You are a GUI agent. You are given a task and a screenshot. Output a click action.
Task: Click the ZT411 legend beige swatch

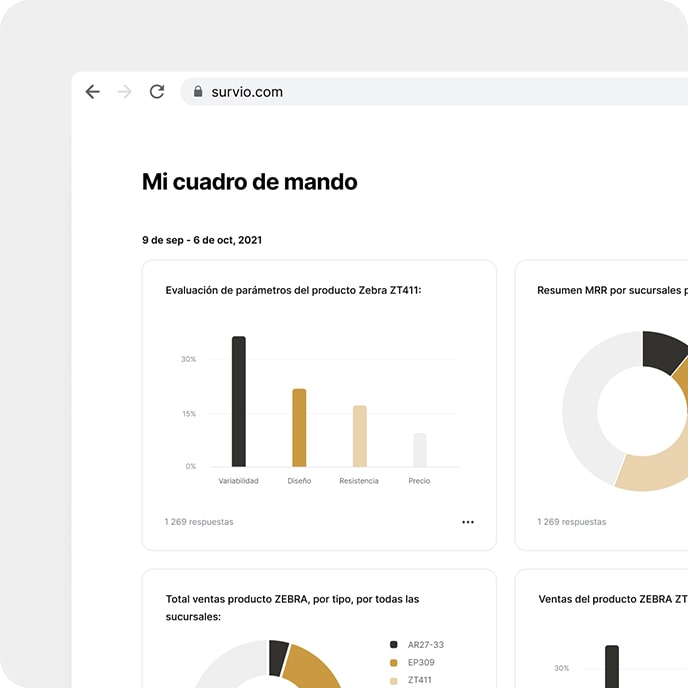[x=394, y=681]
